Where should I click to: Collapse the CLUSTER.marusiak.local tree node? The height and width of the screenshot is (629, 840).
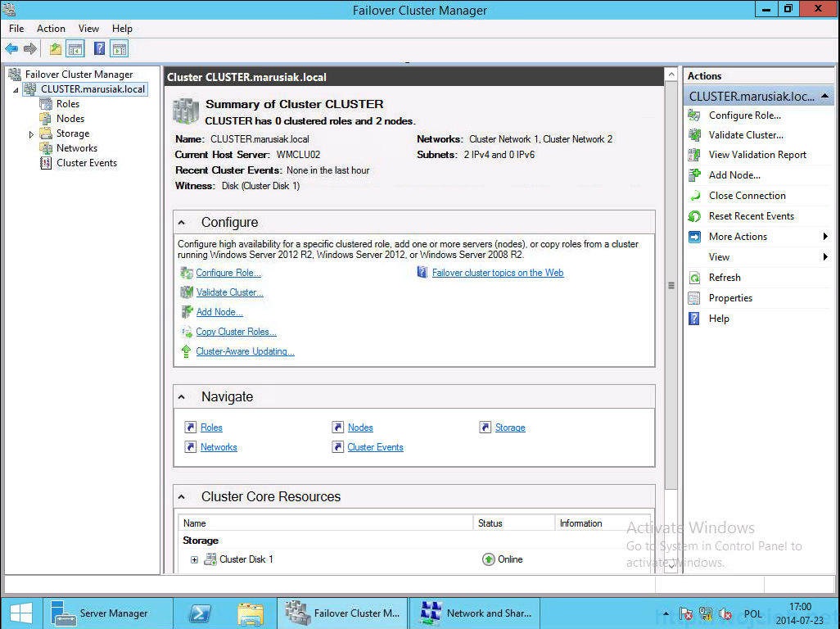16,90
